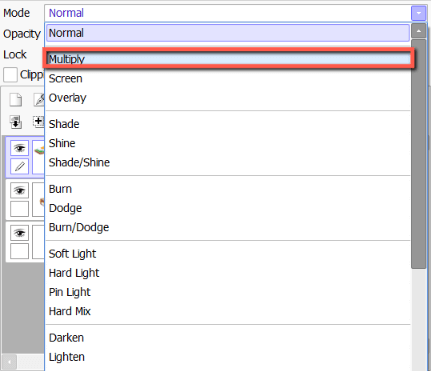Click the pencil edit icon on top layer
This screenshot has height=371, width=431.
click(x=19, y=166)
